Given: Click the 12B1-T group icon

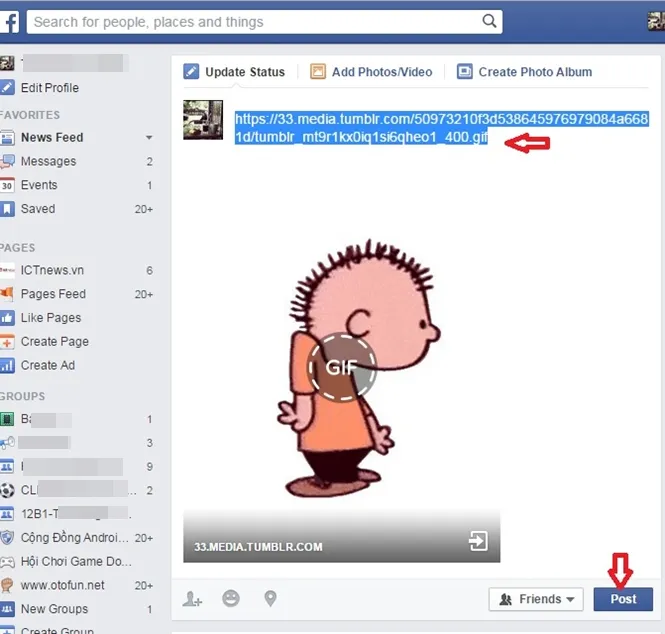Looking at the screenshot, I should click(7, 514).
